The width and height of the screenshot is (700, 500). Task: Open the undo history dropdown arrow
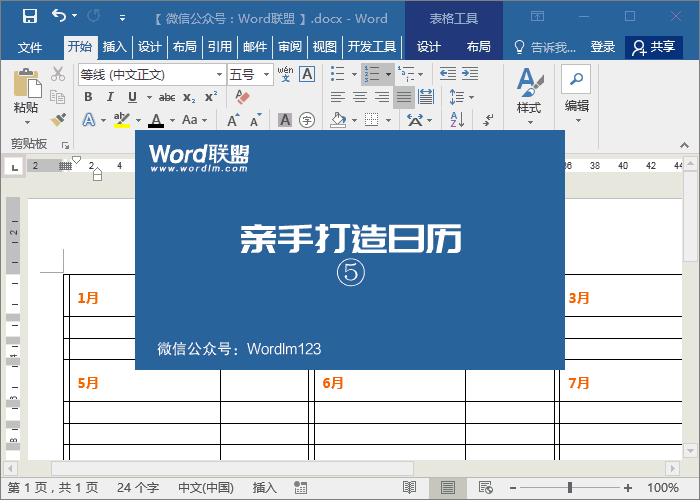[75, 16]
